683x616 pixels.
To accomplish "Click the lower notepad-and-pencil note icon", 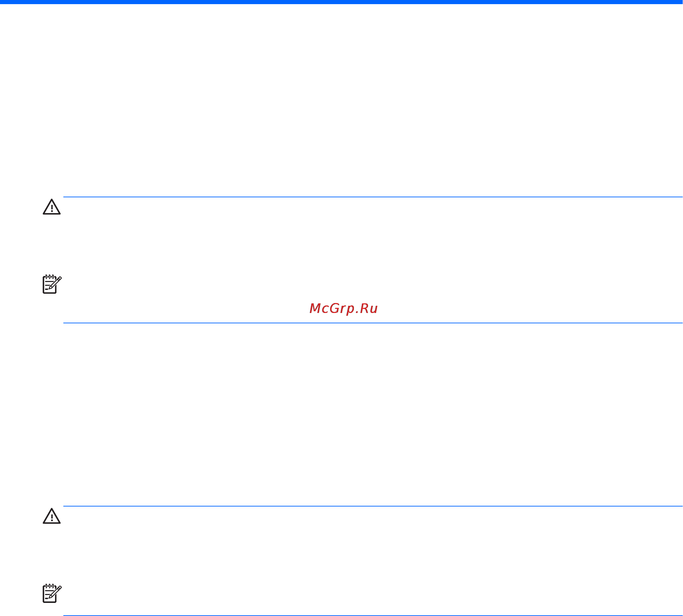I will click(52, 594).
